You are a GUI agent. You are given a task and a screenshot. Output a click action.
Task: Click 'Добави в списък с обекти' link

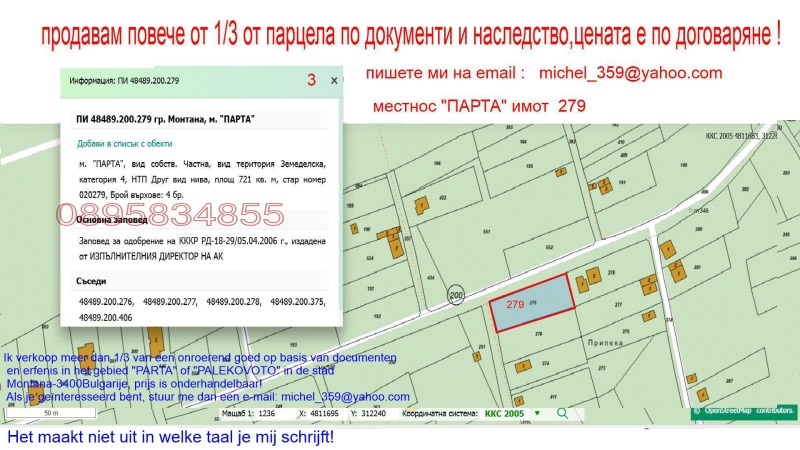124,144
